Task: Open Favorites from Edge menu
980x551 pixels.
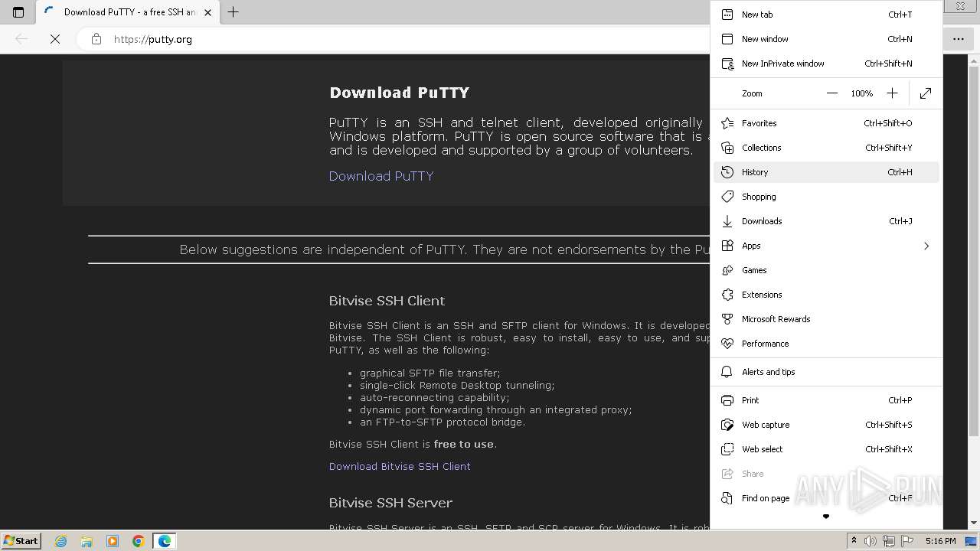Action: click(826, 123)
